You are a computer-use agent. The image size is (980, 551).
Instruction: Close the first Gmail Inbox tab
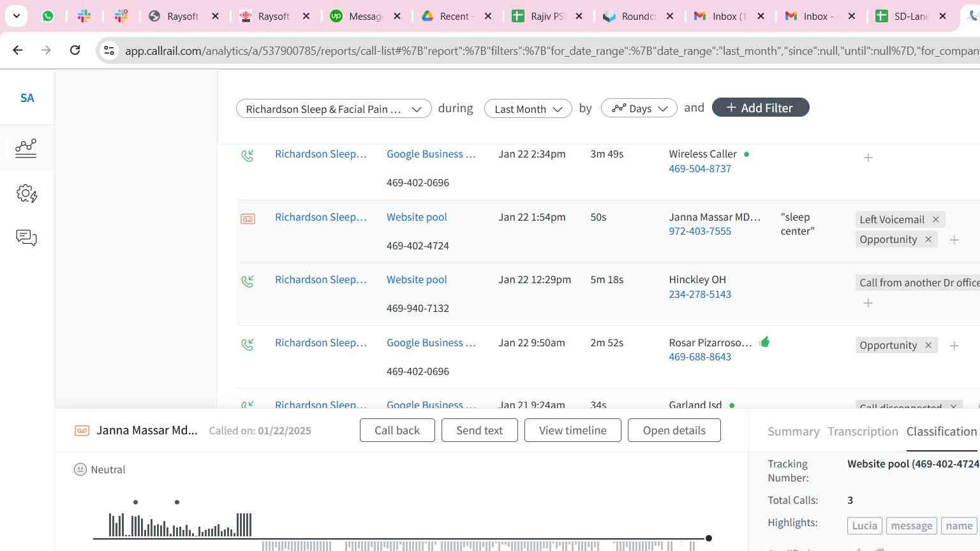point(761,16)
